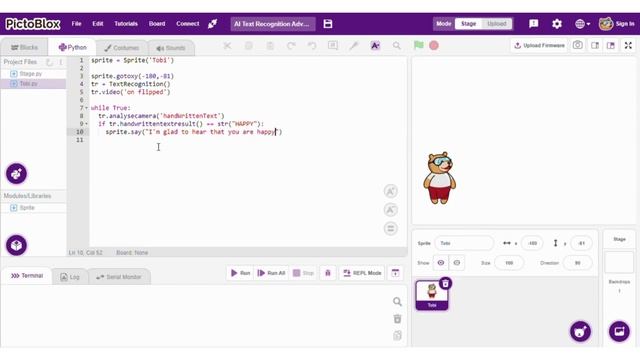This screenshot has height=360, width=640.
Task: Open the Edit menu
Action: point(98,24)
